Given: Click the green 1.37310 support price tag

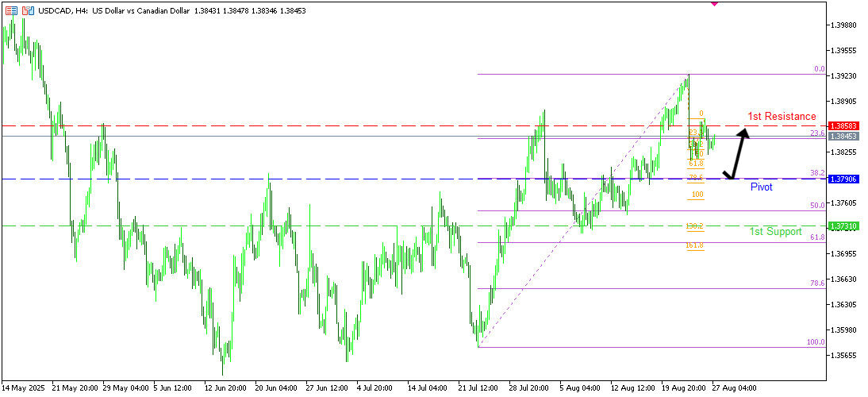Looking at the screenshot, I should 842,226.
